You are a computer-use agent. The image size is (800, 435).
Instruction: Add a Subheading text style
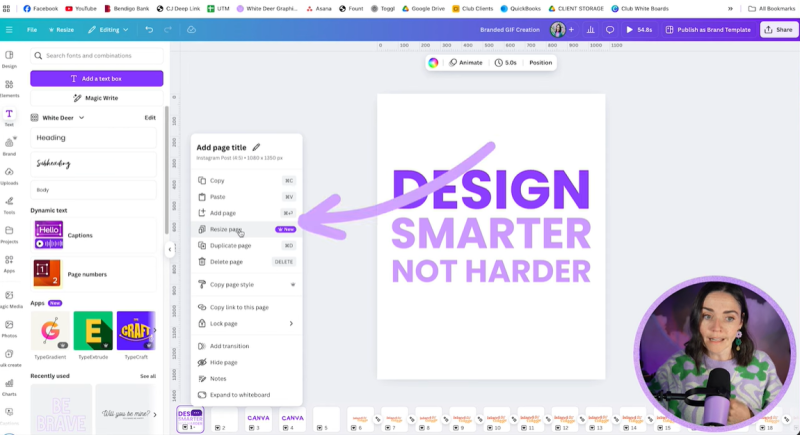[x=93, y=164]
